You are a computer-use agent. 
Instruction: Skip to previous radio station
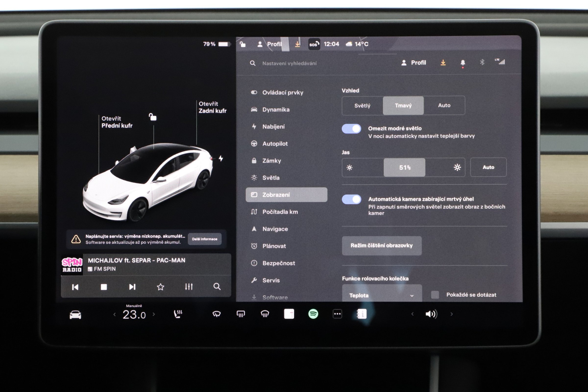tap(75, 287)
